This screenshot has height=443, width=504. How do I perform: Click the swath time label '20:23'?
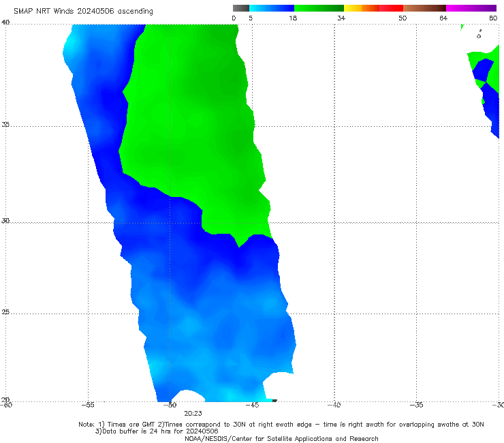click(x=193, y=414)
